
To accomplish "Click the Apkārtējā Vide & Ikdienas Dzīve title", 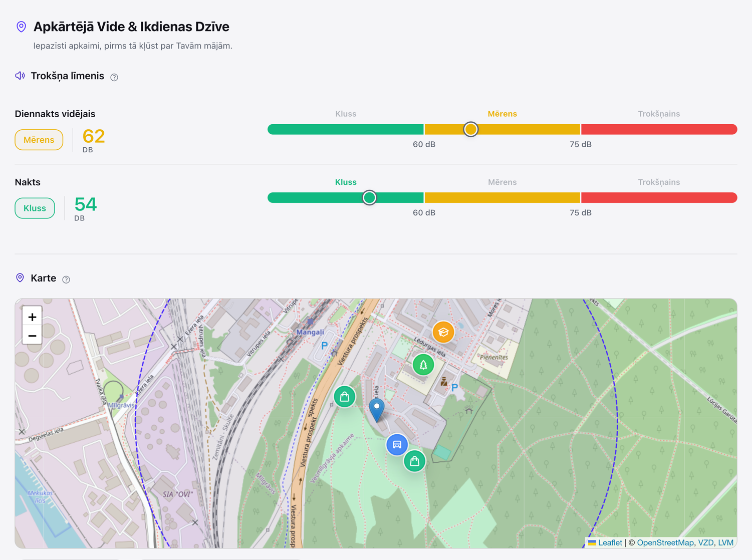I will pyautogui.click(x=131, y=27).
